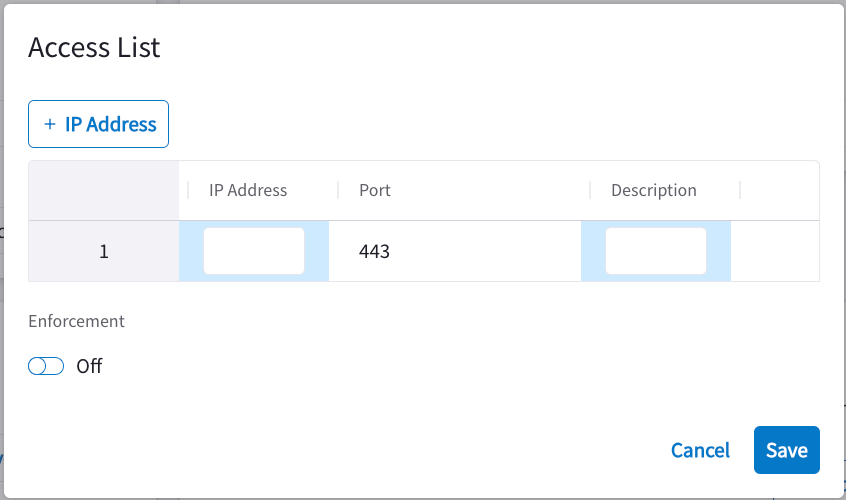Click the Description column header
Screen dimensions: 846x500
point(654,190)
